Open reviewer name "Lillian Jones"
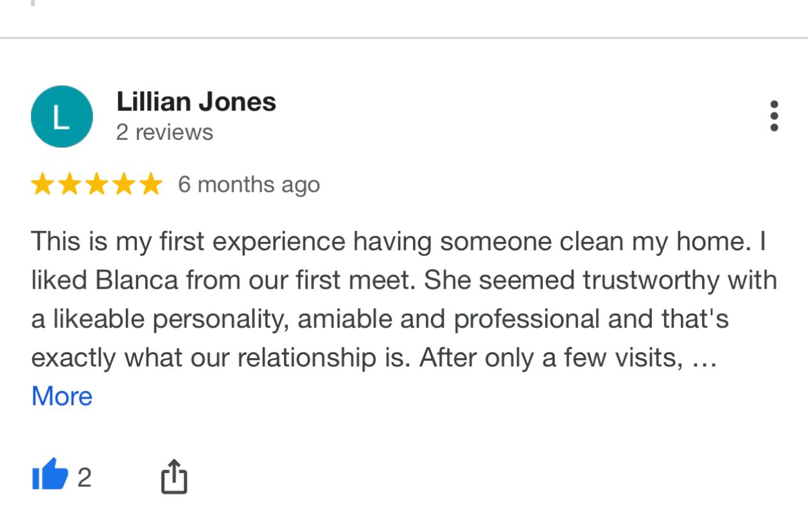 [196, 102]
